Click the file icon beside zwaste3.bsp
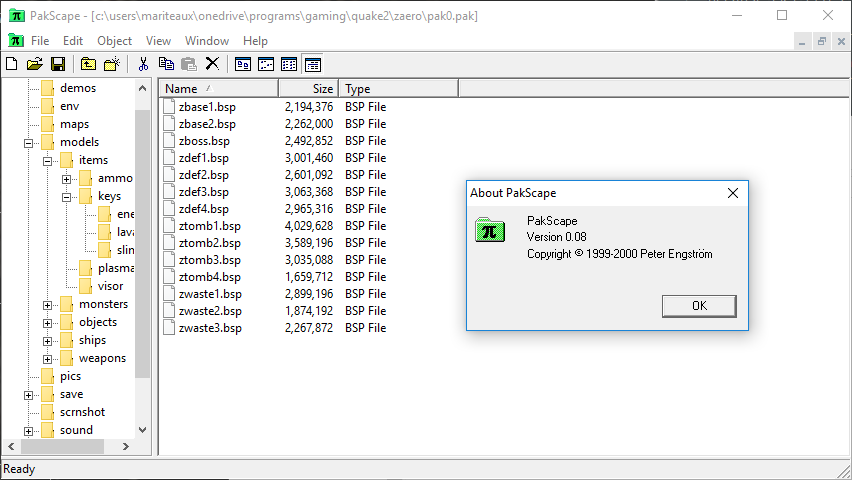Screen dimensions: 852x480 169,328
